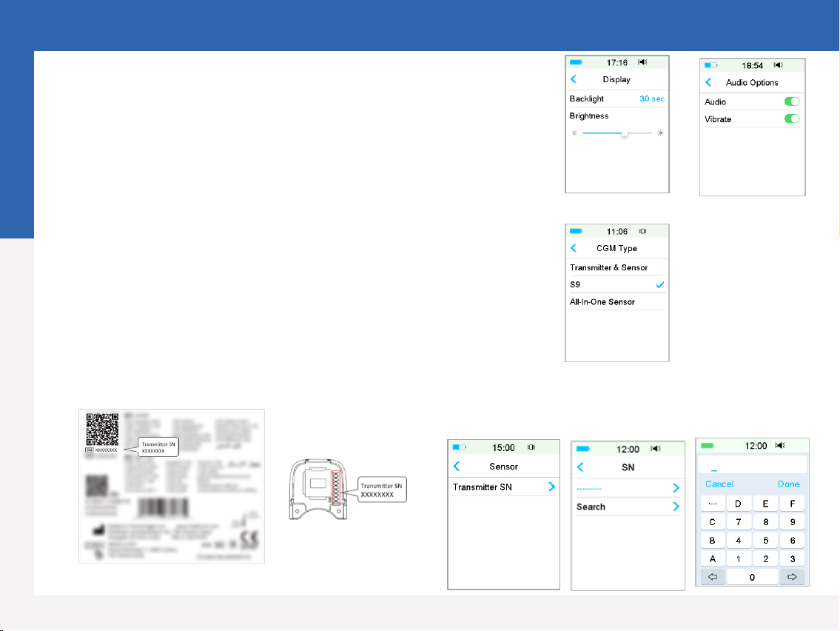Tap Cancel on keypad screen
Viewport: 840px width, 631px height.
point(719,484)
